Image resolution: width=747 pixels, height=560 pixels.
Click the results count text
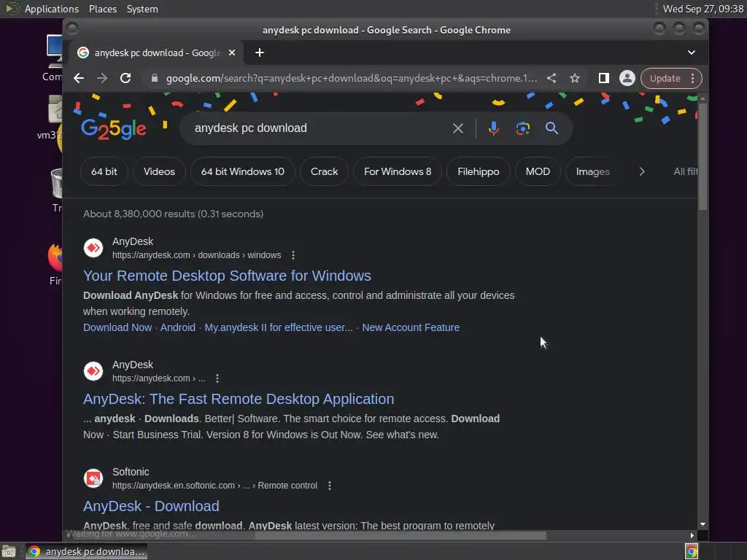pyautogui.click(x=173, y=214)
